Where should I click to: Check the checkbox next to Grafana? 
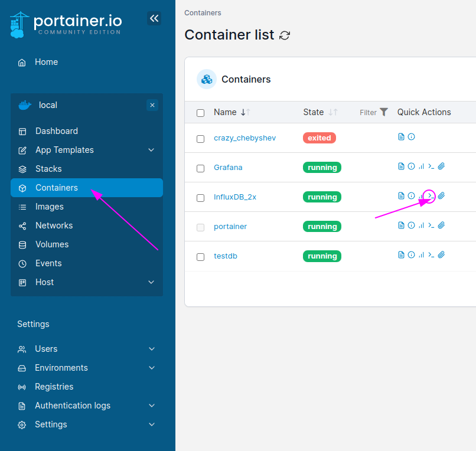pyautogui.click(x=200, y=168)
